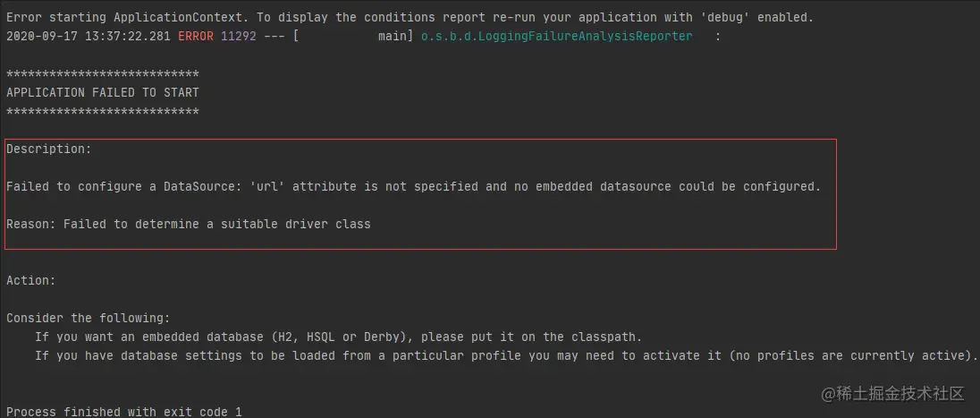980x418 pixels.
Task: Click the 'Failed to configure a DataSource' message
Action: pyautogui.click(x=413, y=186)
